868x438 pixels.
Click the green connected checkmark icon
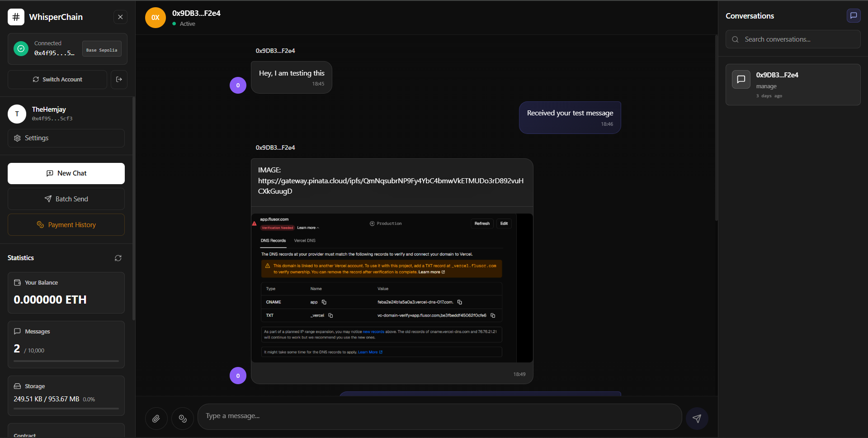(x=21, y=48)
